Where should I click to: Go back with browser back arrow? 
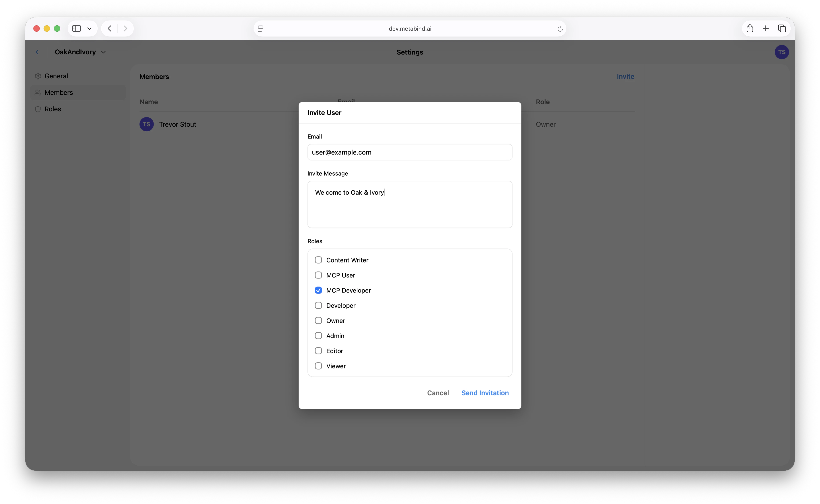point(109,29)
